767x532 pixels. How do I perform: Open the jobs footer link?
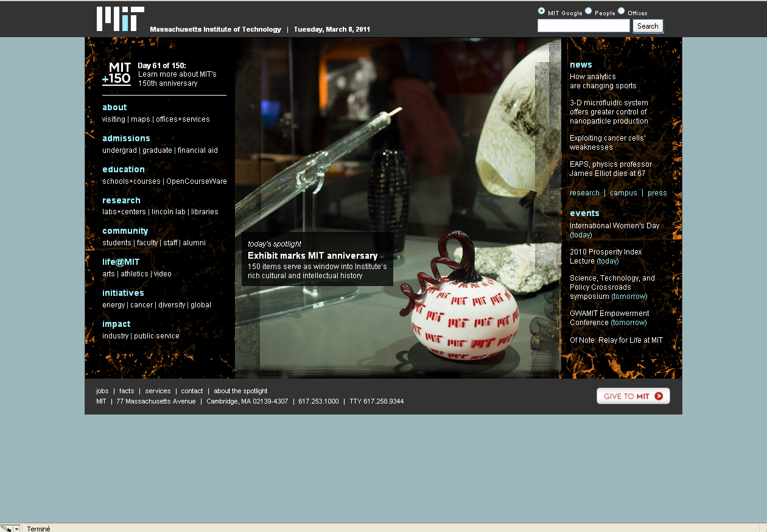click(102, 391)
